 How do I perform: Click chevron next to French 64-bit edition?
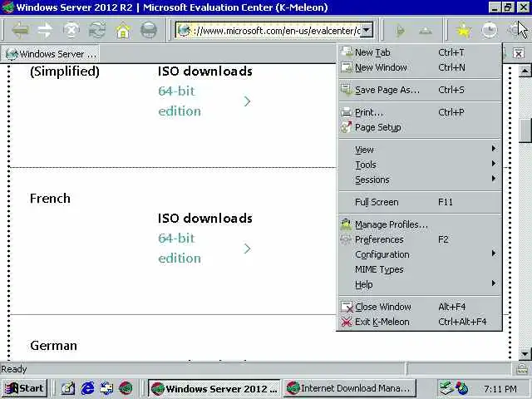tap(247, 249)
